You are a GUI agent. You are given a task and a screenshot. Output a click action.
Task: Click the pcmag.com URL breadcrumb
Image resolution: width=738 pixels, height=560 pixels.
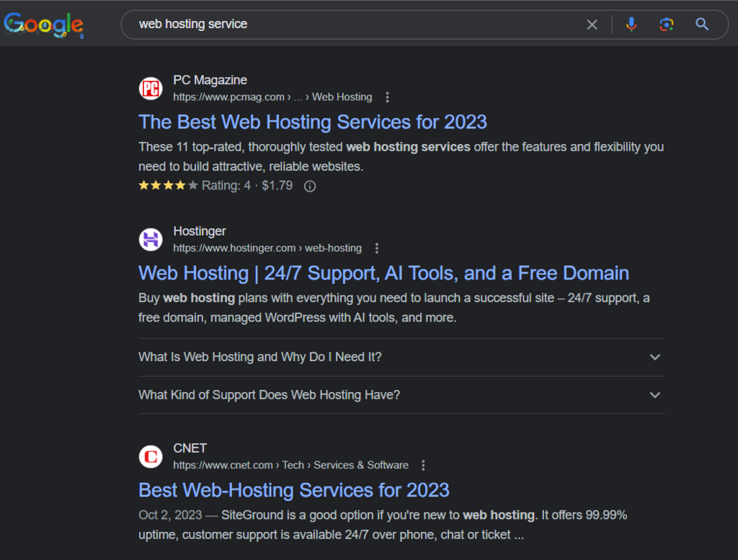(272, 97)
